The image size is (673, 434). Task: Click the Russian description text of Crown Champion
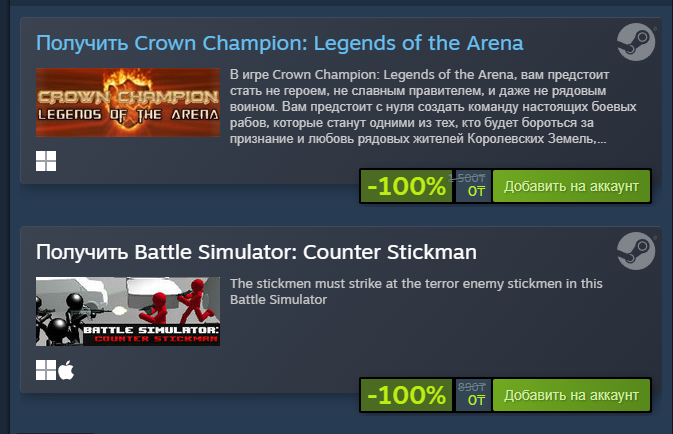click(420, 107)
